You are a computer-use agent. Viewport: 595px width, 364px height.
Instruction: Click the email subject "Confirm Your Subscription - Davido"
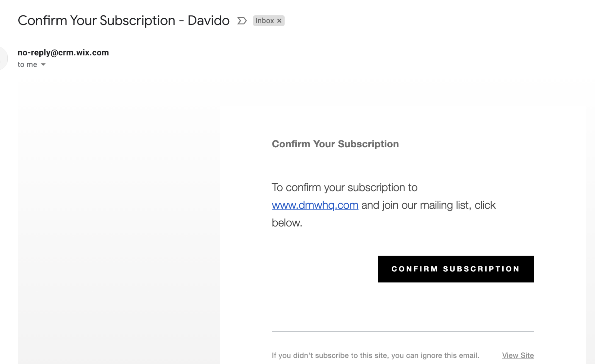coord(123,21)
